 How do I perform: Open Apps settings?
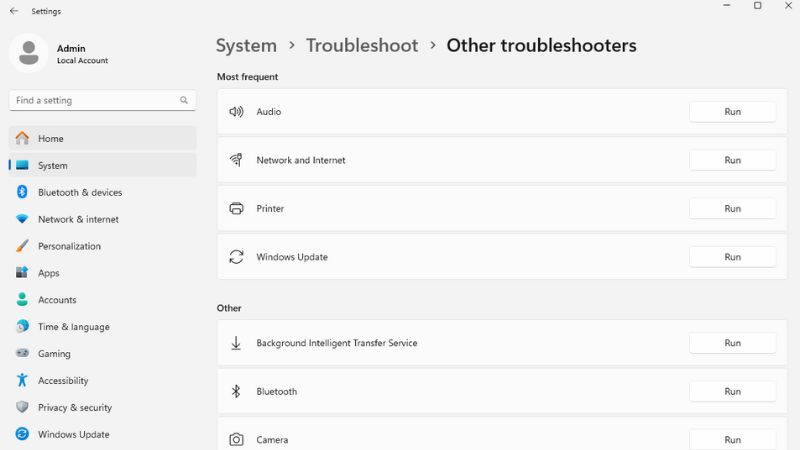coord(103,273)
